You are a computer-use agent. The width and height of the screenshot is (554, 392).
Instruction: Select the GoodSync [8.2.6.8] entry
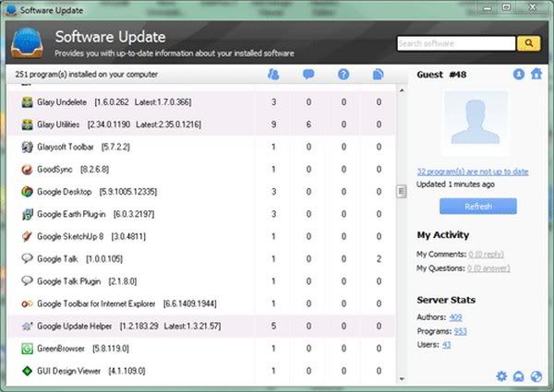point(73,170)
